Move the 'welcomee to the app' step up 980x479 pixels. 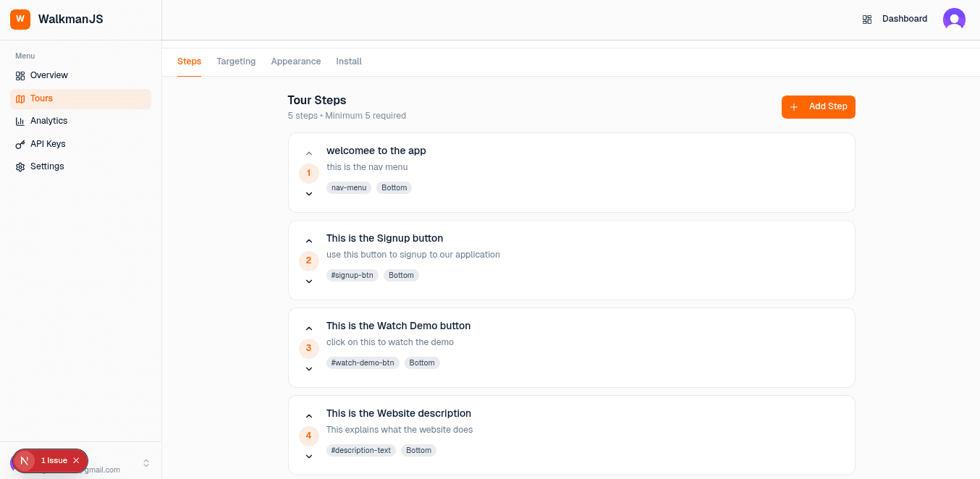[309, 153]
